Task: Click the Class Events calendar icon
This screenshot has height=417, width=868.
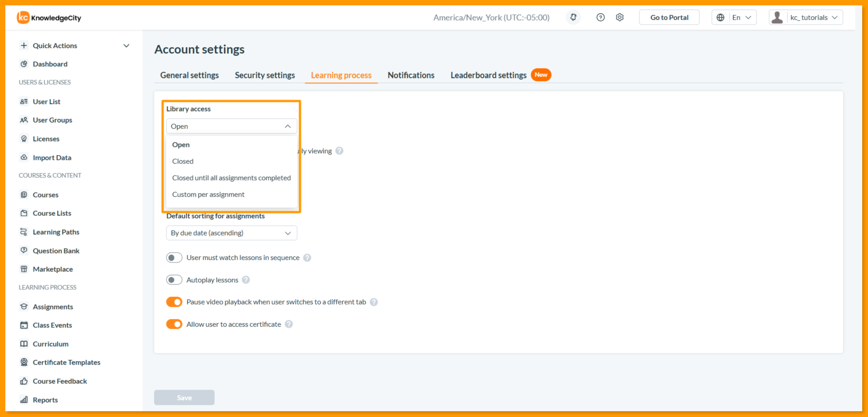Action: click(x=24, y=325)
